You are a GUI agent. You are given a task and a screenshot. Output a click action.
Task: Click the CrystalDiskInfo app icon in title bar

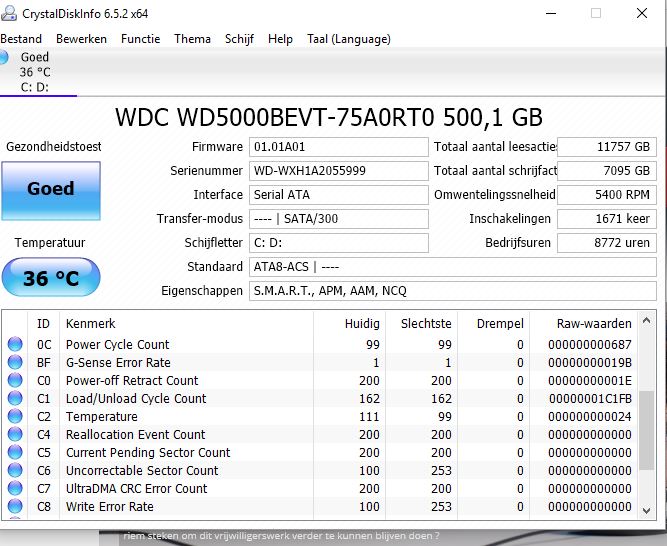coord(6,13)
